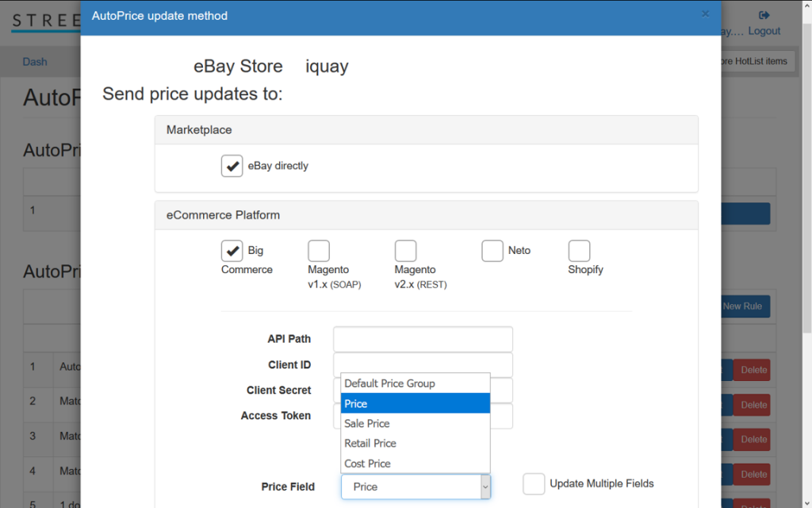Click the Logout icon
This screenshot has width=812, height=508.
pyautogui.click(x=764, y=15)
